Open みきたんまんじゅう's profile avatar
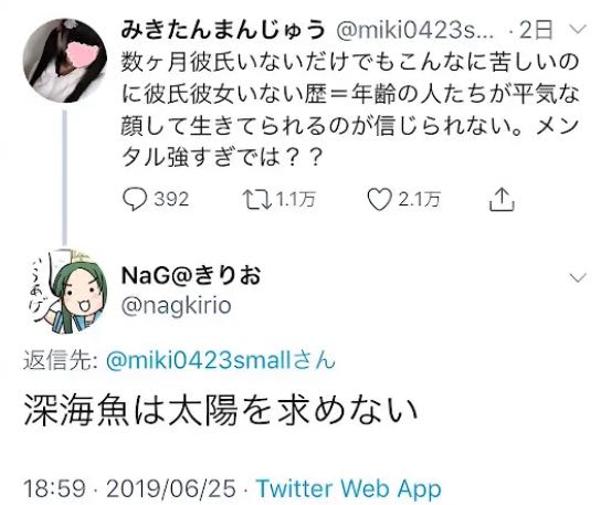The height and width of the screenshot is (505, 600). click(65, 60)
